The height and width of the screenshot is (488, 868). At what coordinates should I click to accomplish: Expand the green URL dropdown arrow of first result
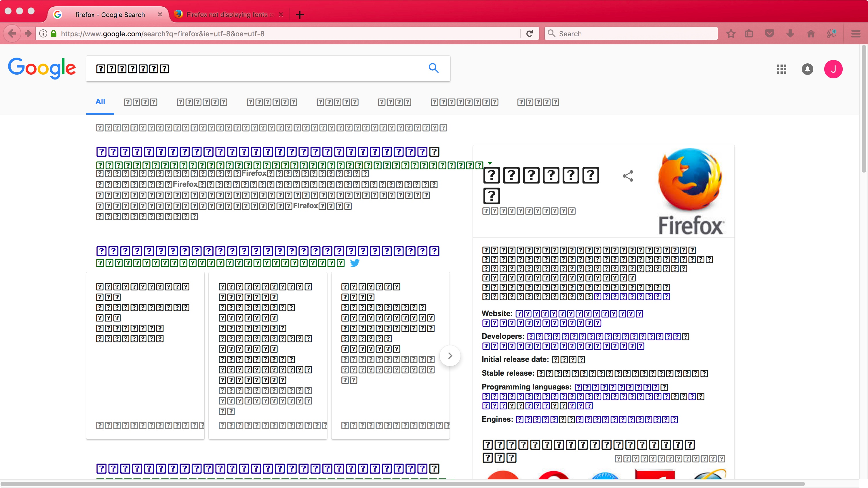[x=490, y=163]
